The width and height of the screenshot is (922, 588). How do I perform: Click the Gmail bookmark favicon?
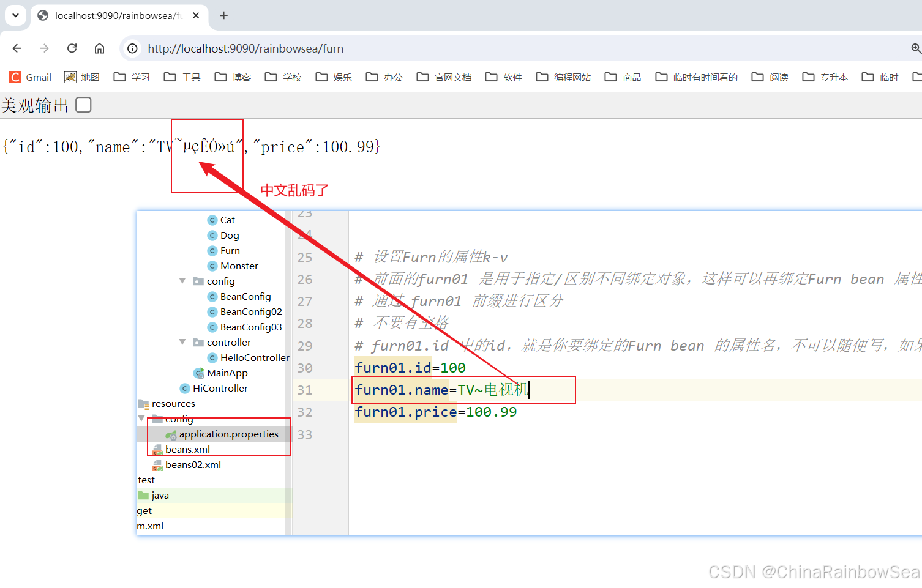[15, 77]
